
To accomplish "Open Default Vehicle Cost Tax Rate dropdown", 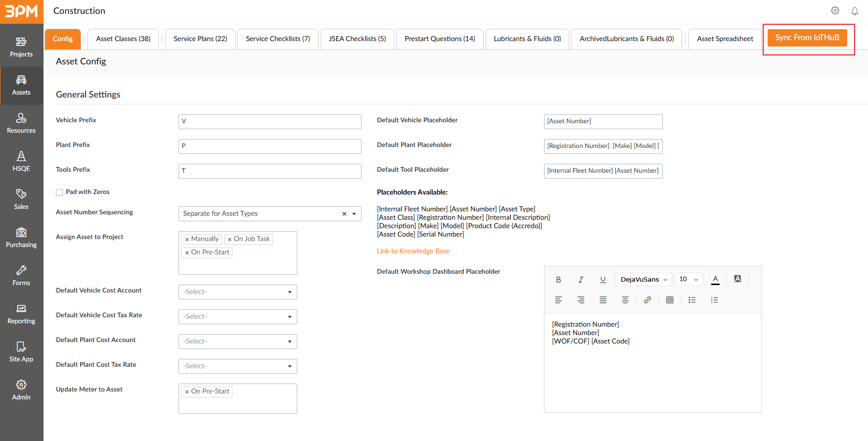I will coord(238,317).
